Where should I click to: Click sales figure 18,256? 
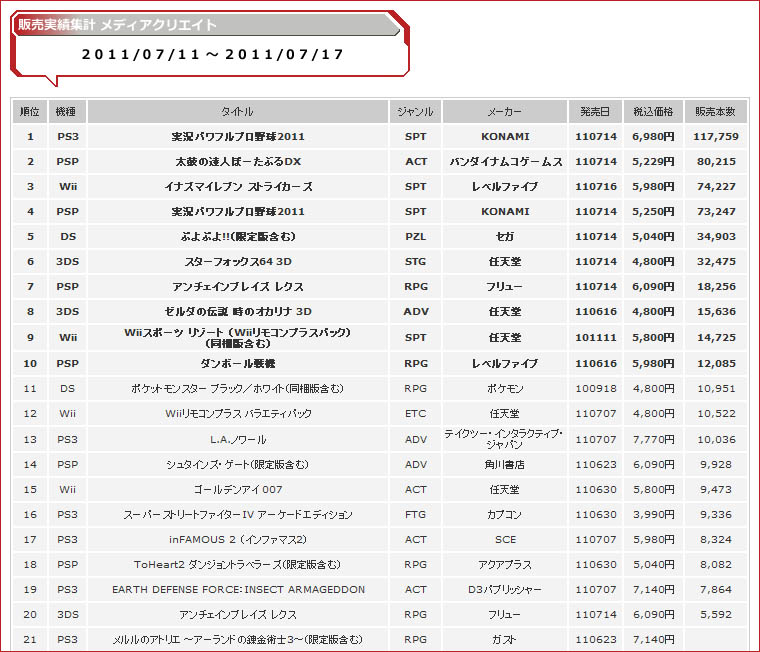coord(716,286)
